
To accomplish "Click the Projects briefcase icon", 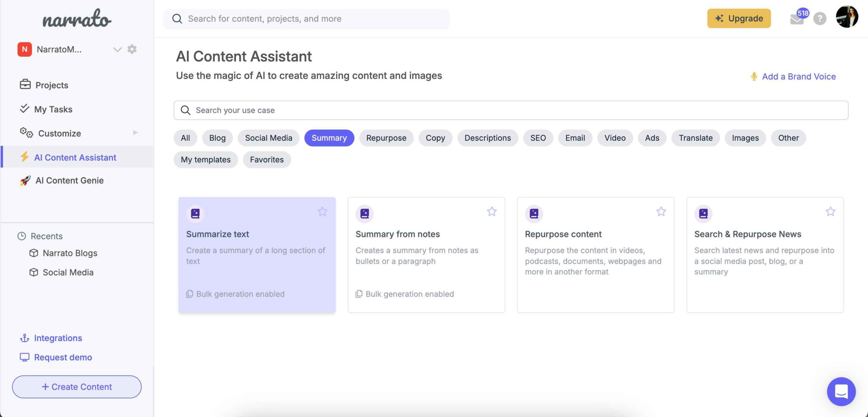I will (x=25, y=84).
